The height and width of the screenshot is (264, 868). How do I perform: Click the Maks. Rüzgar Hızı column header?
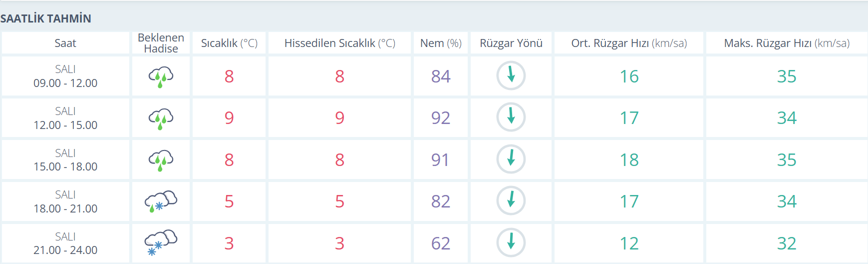coord(787,43)
